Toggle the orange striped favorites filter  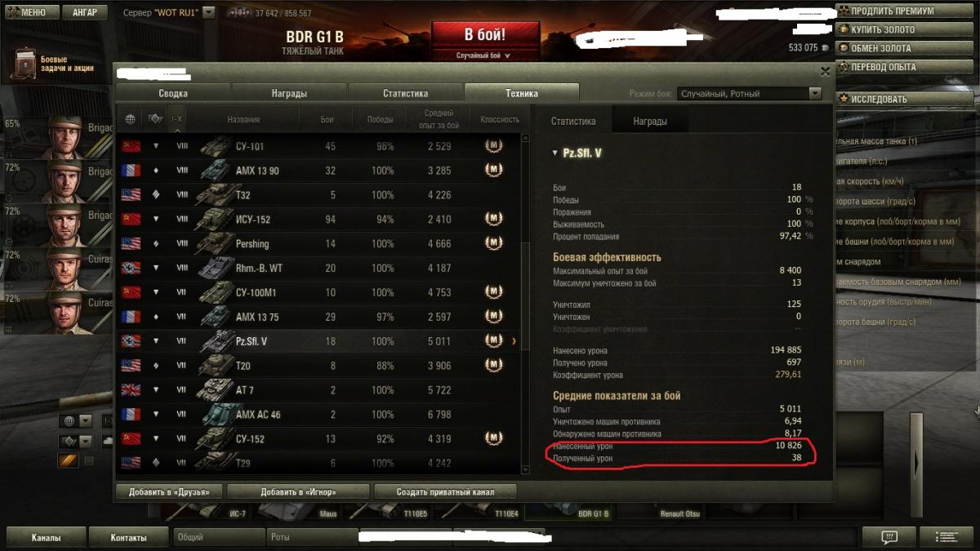click(68, 461)
